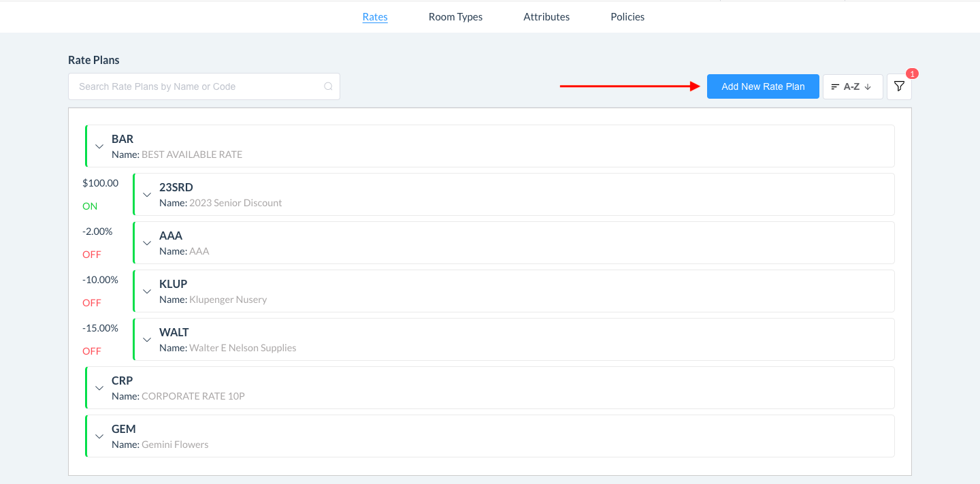The image size is (980, 484).
Task: Toggle the OFF status for AAA
Action: point(91,255)
